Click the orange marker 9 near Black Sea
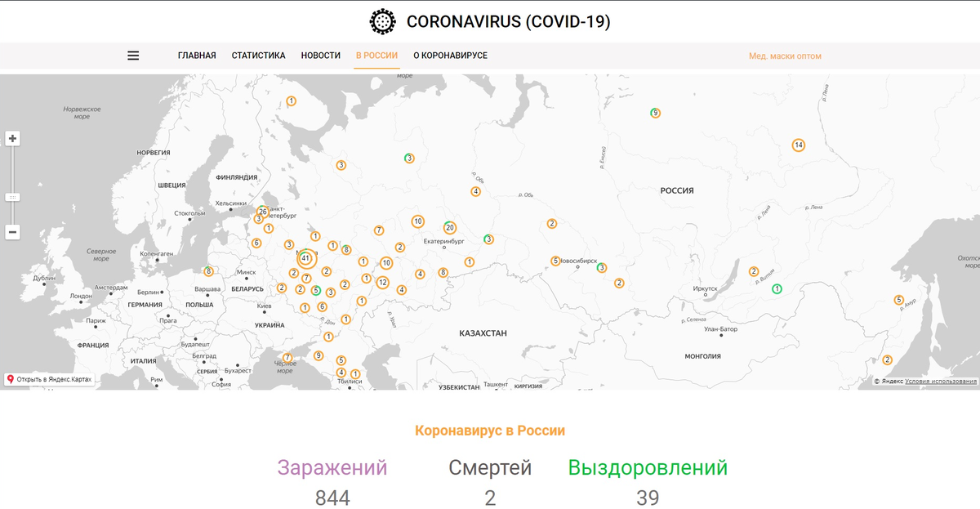This screenshot has width=980, height=509. [318, 356]
